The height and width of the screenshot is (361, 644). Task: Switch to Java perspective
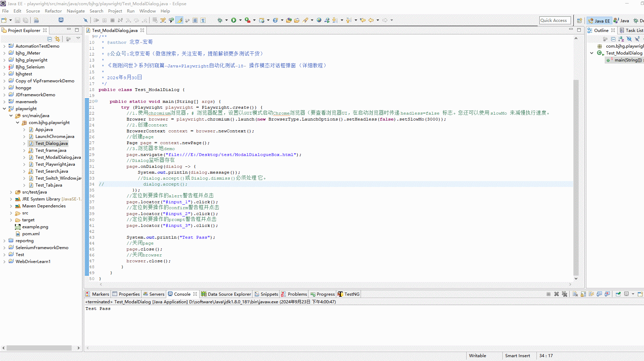pos(621,20)
